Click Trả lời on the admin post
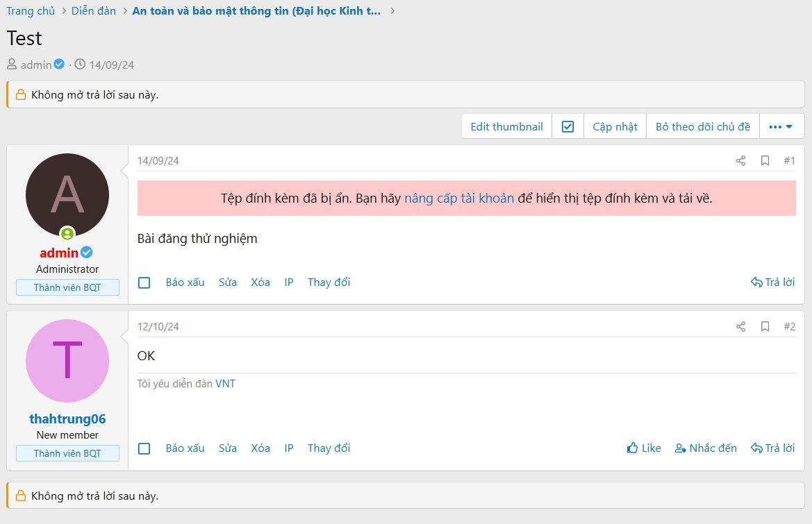 tap(772, 282)
